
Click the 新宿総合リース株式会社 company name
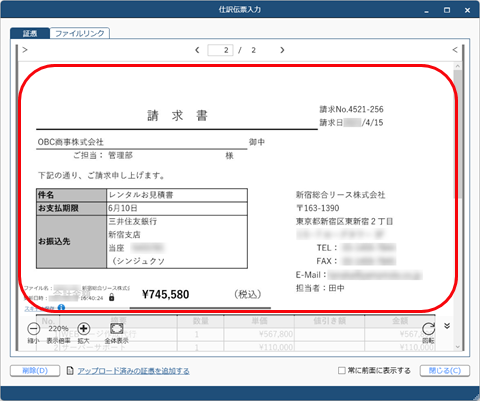click(340, 195)
